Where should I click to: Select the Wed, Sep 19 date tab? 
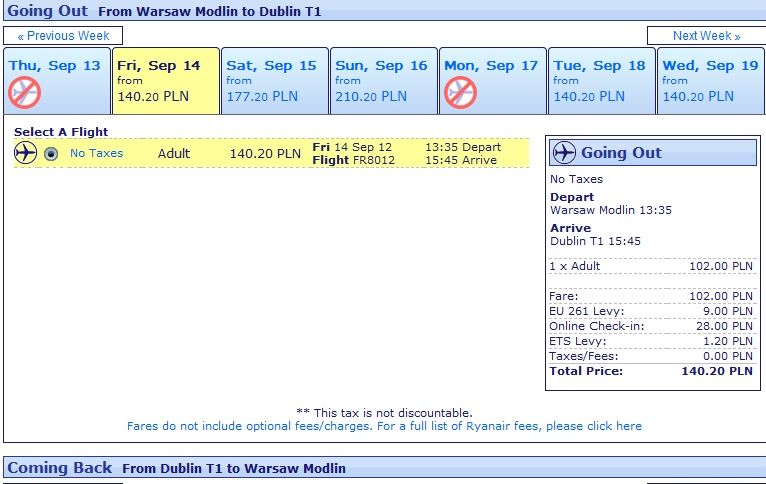pos(711,81)
